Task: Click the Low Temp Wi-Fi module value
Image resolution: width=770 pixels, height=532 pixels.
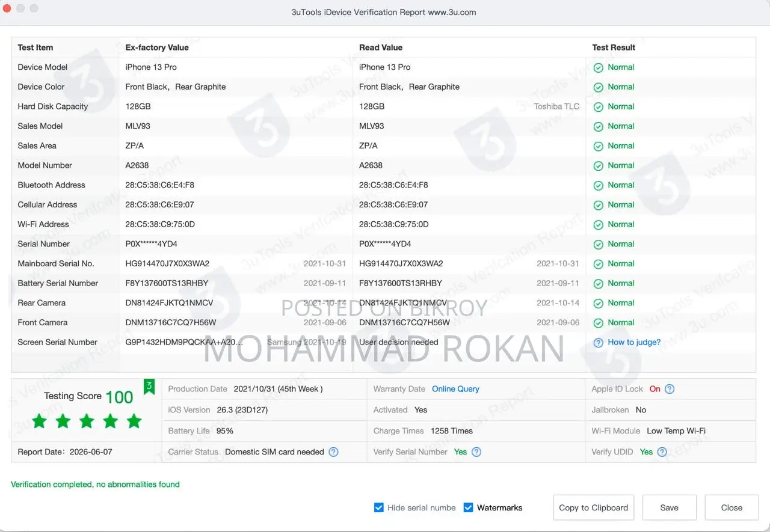Action: click(676, 431)
